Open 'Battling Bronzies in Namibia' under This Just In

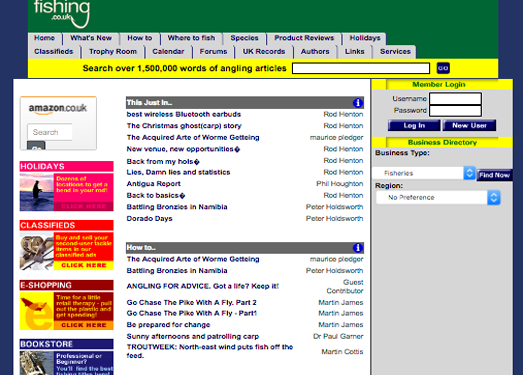[177, 207]
